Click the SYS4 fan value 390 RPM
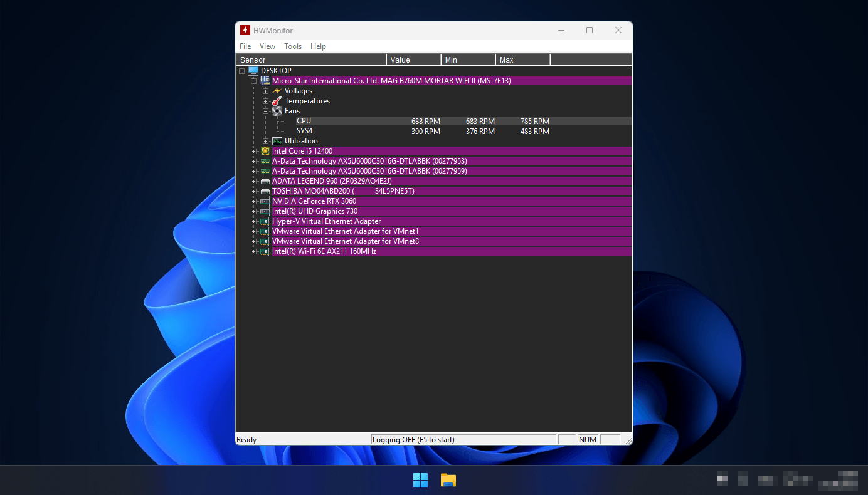 [426, 132]
